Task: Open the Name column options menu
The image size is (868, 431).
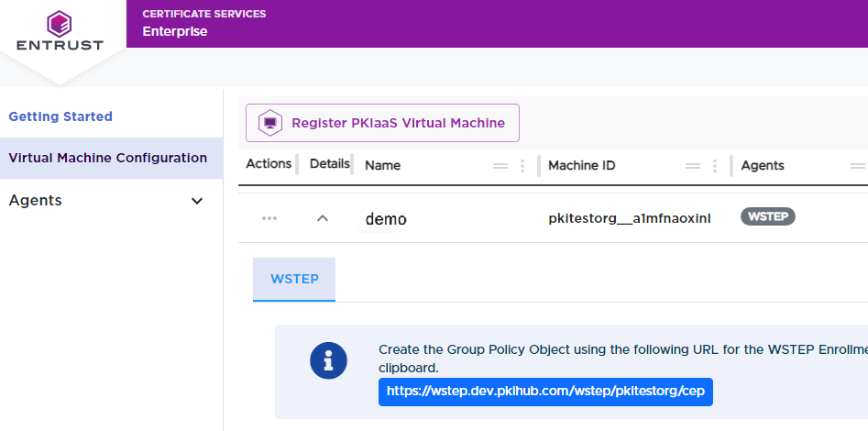Action: click(522, 166)
